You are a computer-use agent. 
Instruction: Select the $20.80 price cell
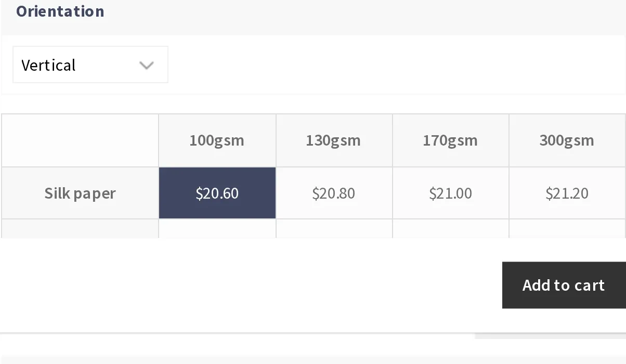pos(334,193)
